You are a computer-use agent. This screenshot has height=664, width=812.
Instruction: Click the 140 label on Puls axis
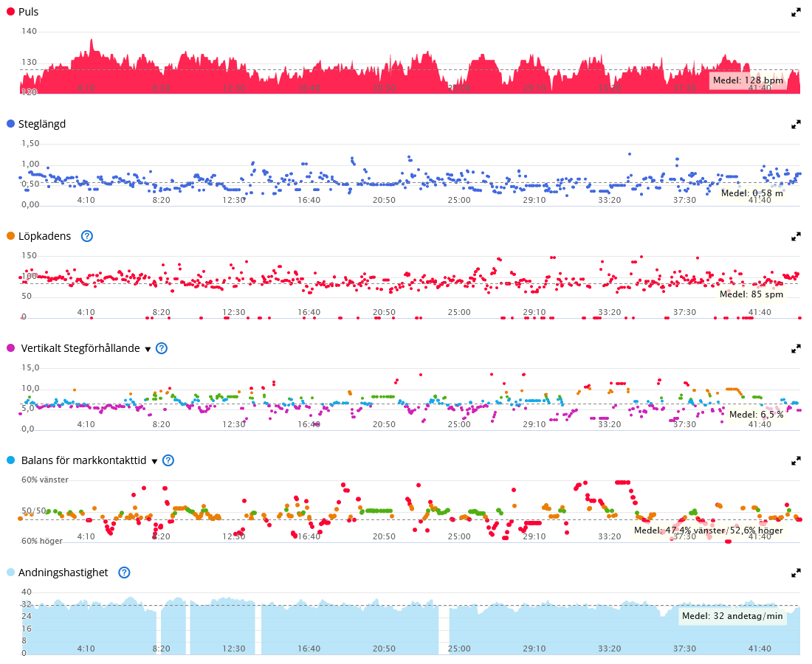click(x=29, y=31)
